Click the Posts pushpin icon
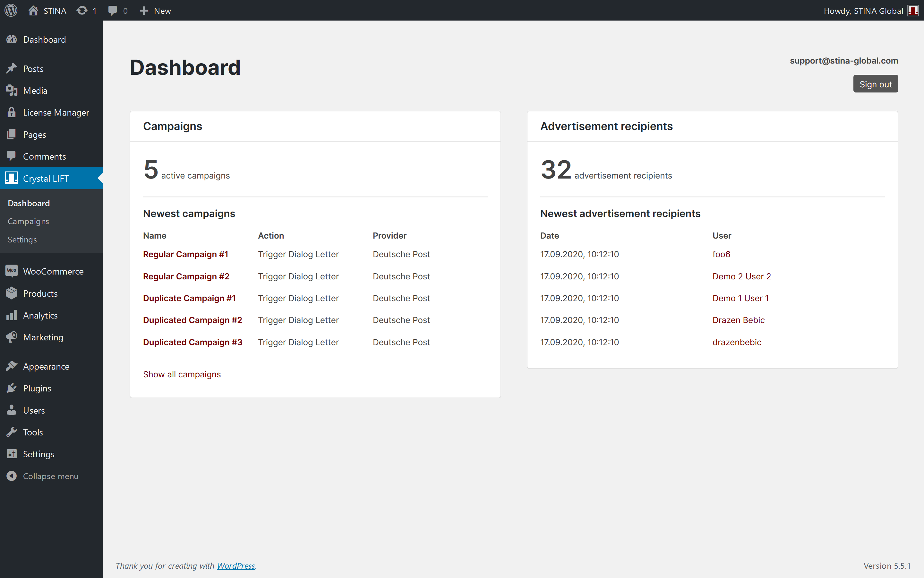Screen dimensions: 924x578 pyautogui.click(x=12, y=68)
